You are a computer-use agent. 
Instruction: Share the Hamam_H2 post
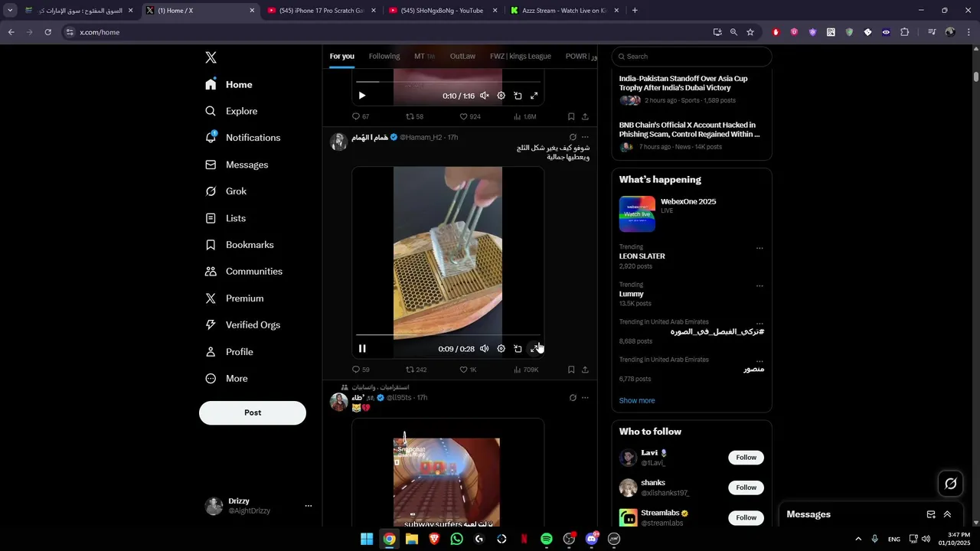585,370
